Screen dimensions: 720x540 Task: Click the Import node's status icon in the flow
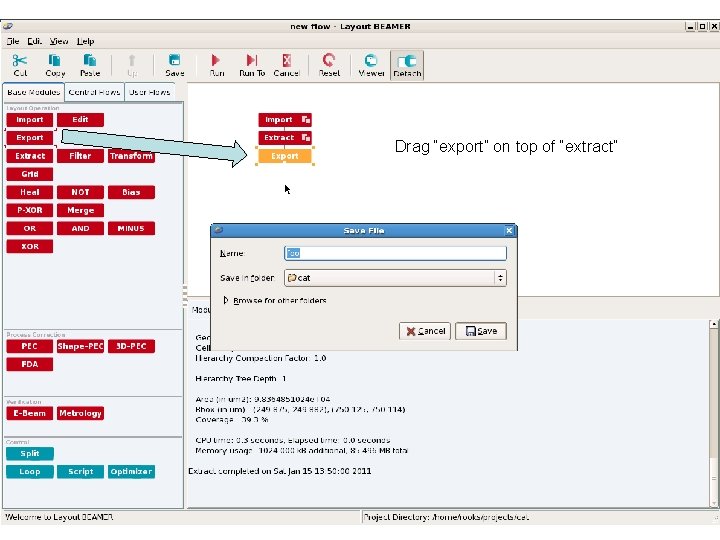click(306, 120)
